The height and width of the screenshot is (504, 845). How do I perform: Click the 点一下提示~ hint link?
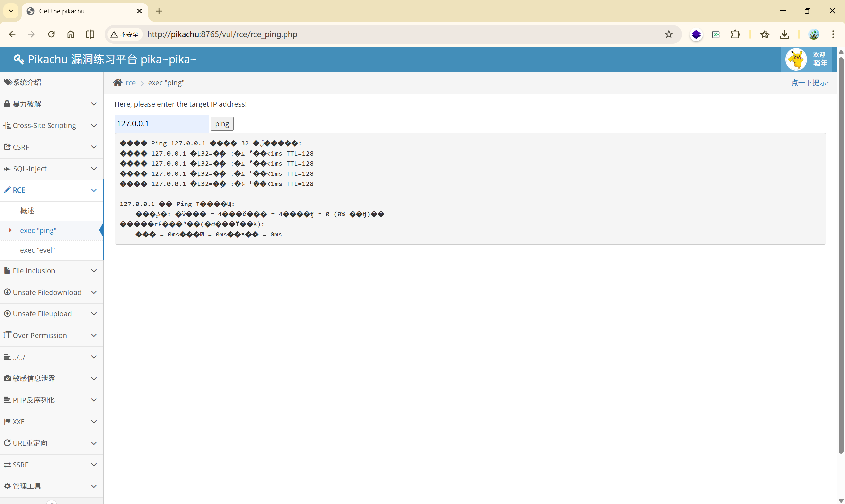point(810,83)
